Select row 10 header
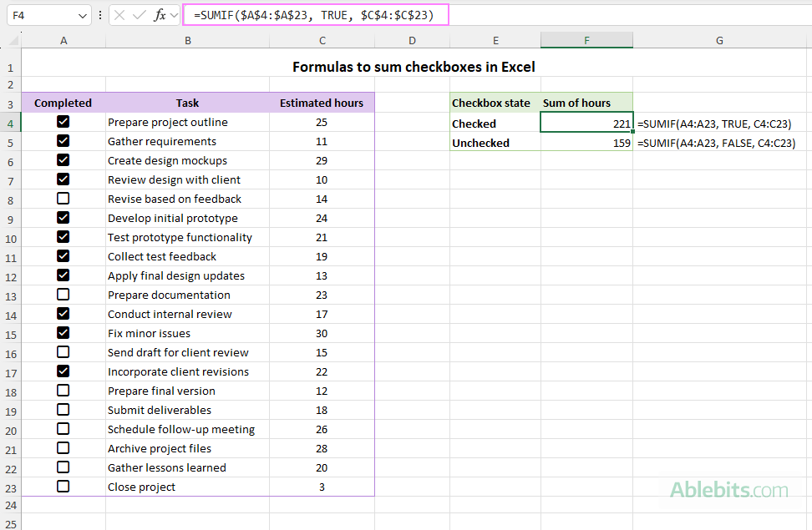The height and width of the screenshot is (530, 812). point(11,236)
